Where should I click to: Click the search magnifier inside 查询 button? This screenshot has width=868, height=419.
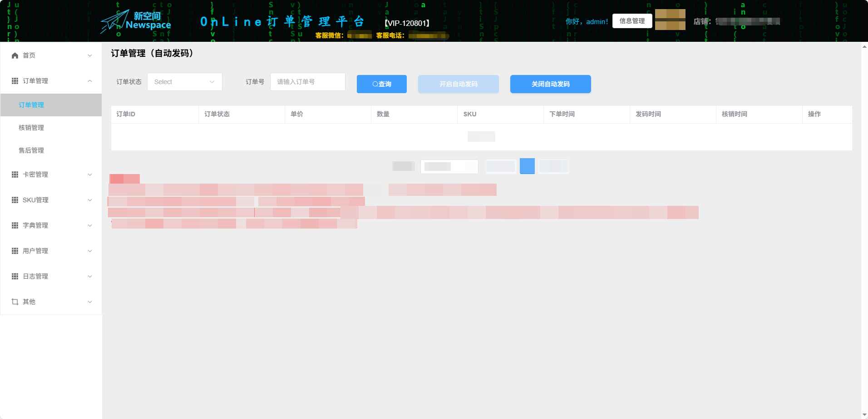point(374,84)
